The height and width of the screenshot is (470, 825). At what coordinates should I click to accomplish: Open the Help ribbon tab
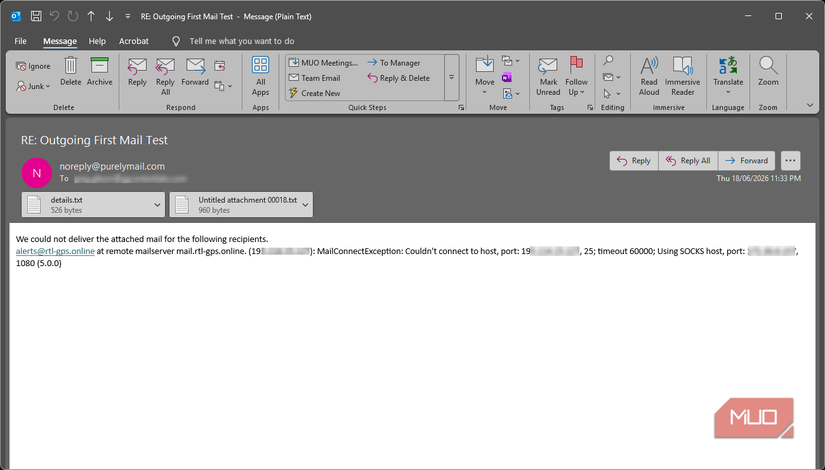click(97, 41)
